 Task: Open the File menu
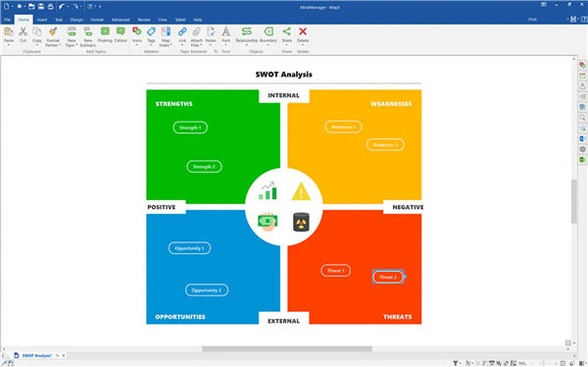pos(7,20)
